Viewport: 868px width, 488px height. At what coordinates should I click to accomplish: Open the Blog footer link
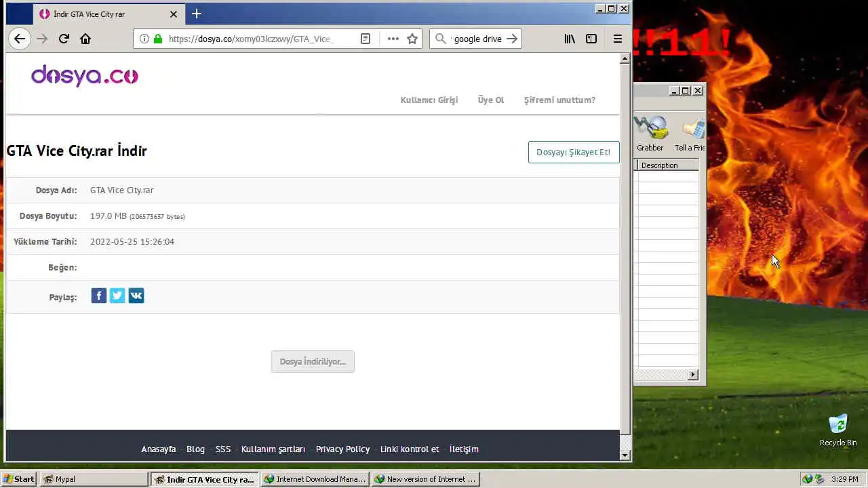click(195, 449)
